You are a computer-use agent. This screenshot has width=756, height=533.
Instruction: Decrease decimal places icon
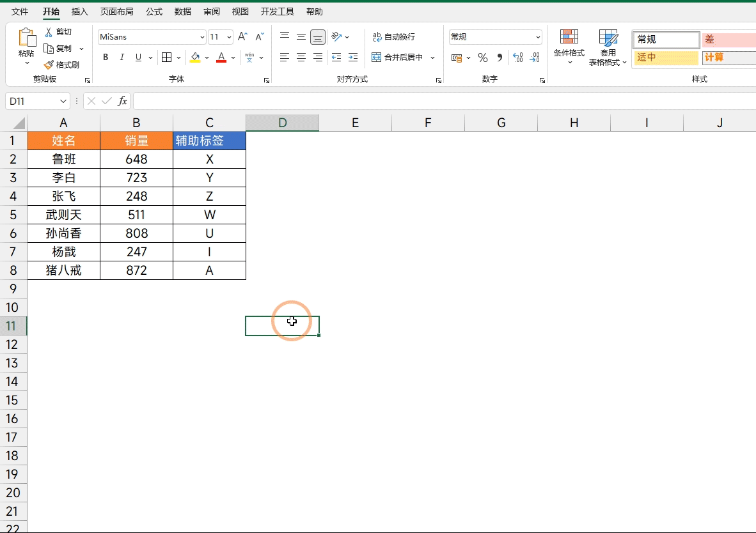click(535, 58)
